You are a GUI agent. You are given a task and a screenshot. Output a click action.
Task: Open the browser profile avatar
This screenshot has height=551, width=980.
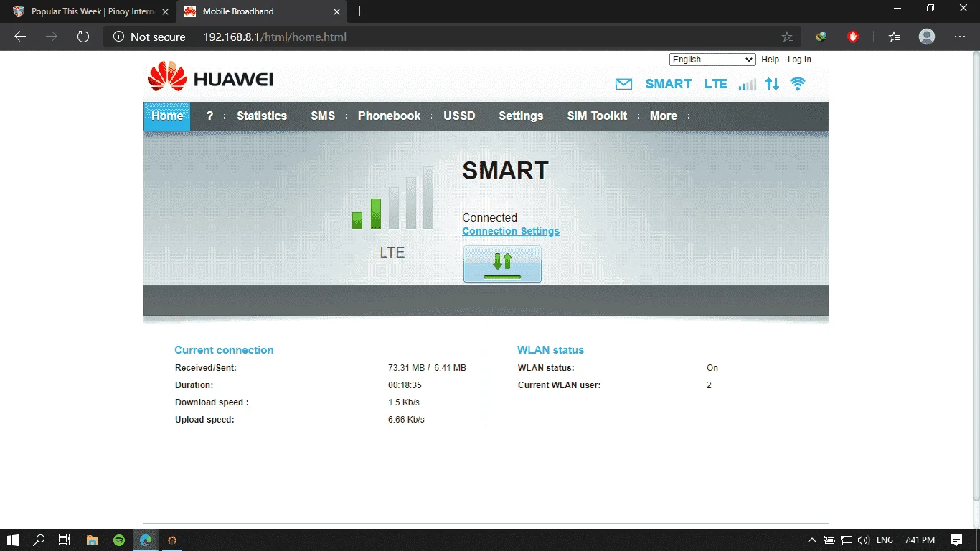(x=927, y=37)
